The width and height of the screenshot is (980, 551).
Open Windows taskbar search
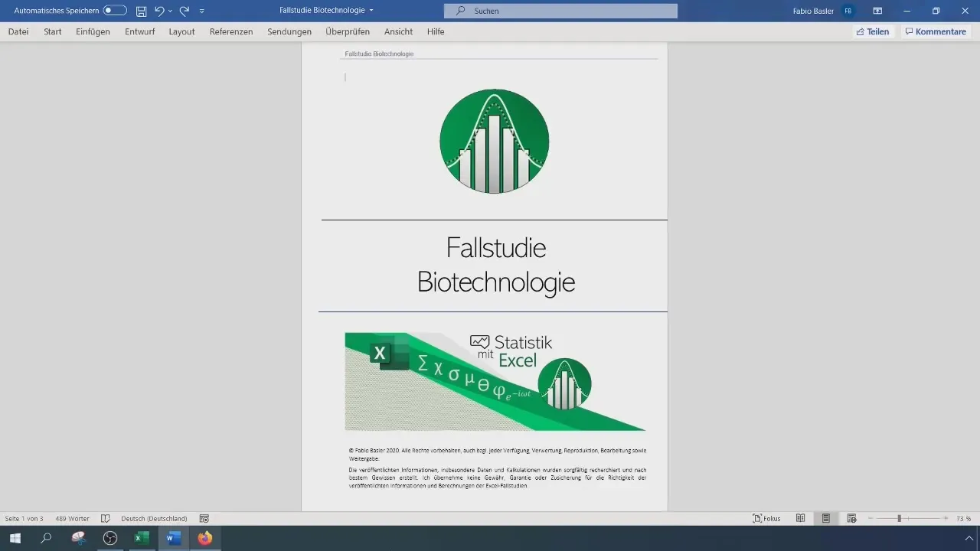(x=46, y=538)
